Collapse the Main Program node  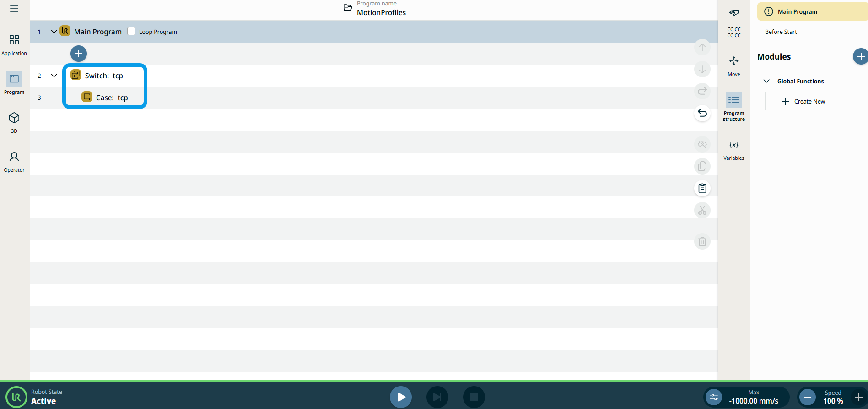[x=54, y=32]
